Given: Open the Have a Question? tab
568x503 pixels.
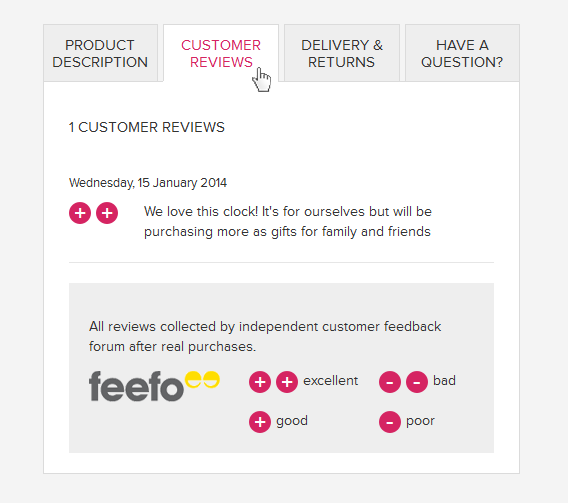Looking at the screenshot, I should [x=462, y=53].
